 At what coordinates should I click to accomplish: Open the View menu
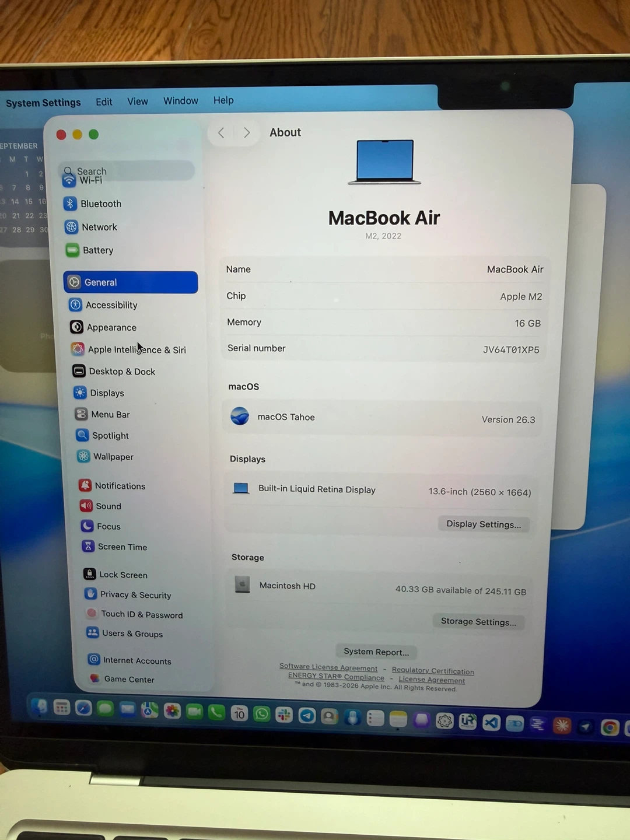[138, 101]
